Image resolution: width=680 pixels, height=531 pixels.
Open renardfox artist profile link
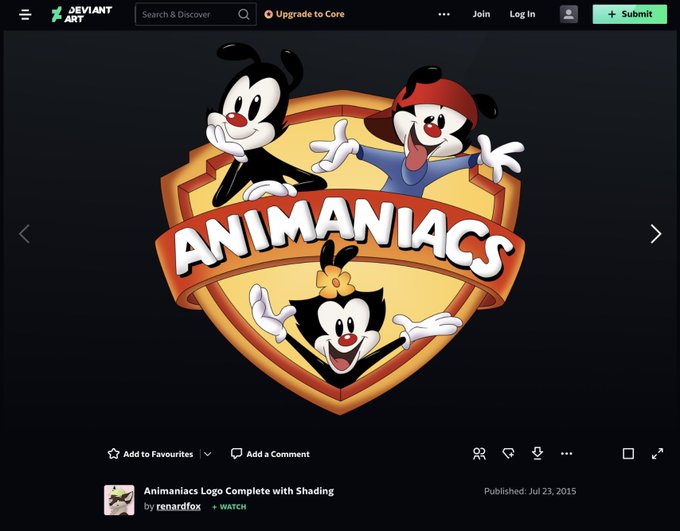pos(178,506)
